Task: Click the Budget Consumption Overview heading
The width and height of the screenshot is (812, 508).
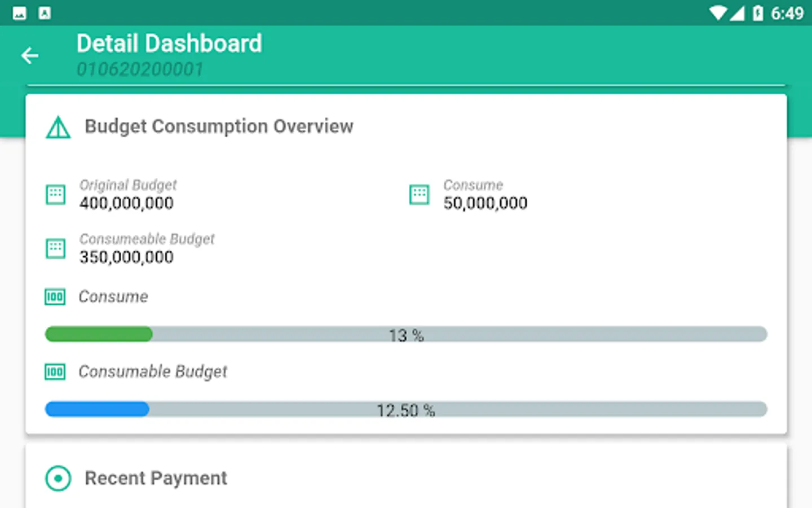Action: coord(219,126)
